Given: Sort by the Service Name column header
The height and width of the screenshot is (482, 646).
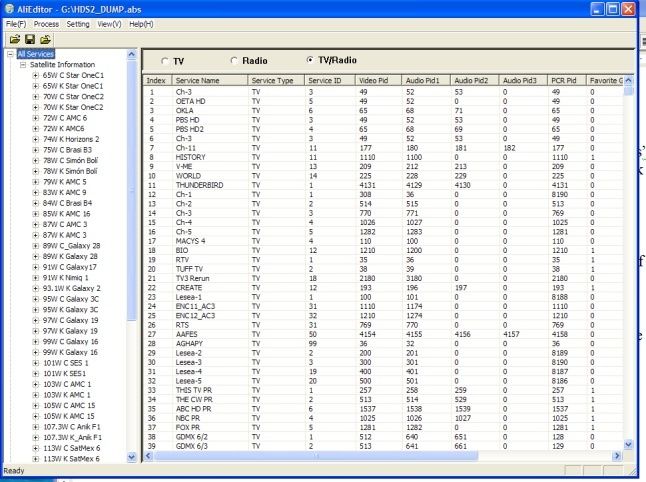Looking at the screenshot, I should pos(209,80).
